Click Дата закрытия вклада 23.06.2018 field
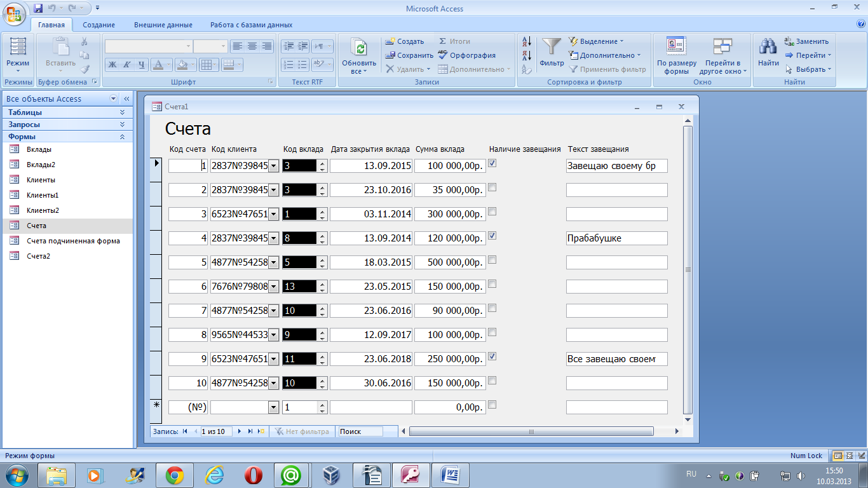Viewport: 868px width, 488px height. [x=371, y=359]
